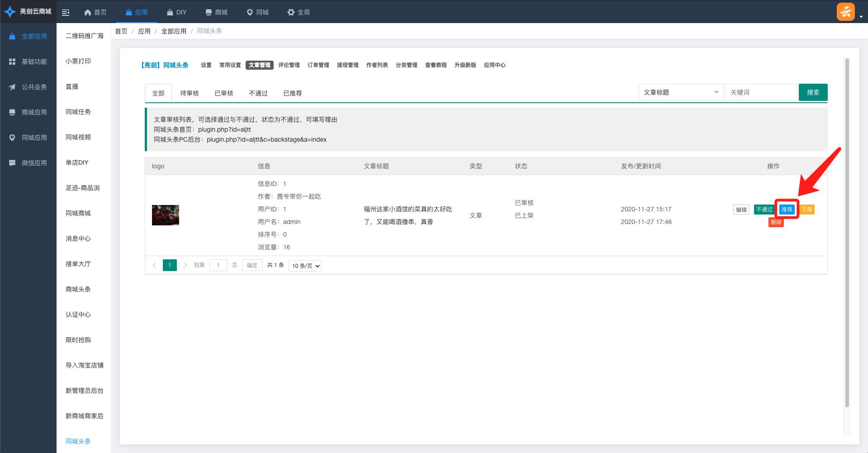Open the 10 条/页 page size dropdown

(x=305, y=266)
